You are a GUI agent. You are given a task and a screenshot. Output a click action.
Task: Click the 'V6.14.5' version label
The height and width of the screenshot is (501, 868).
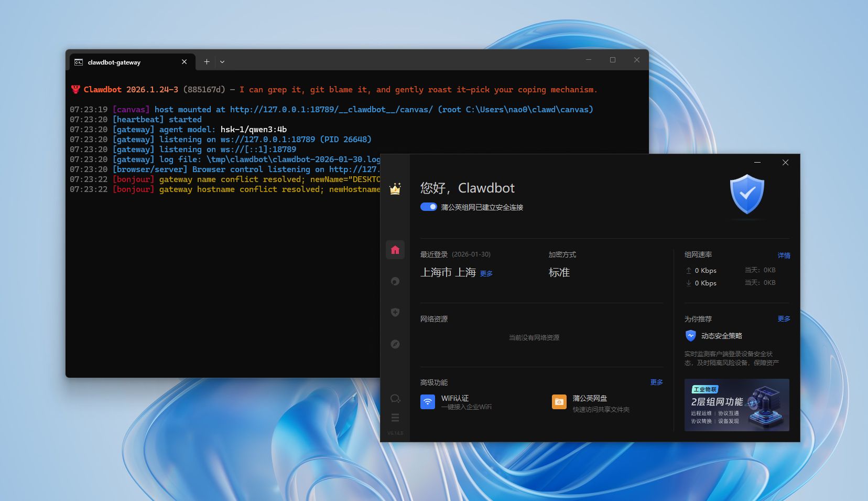[x=395, y=433]
